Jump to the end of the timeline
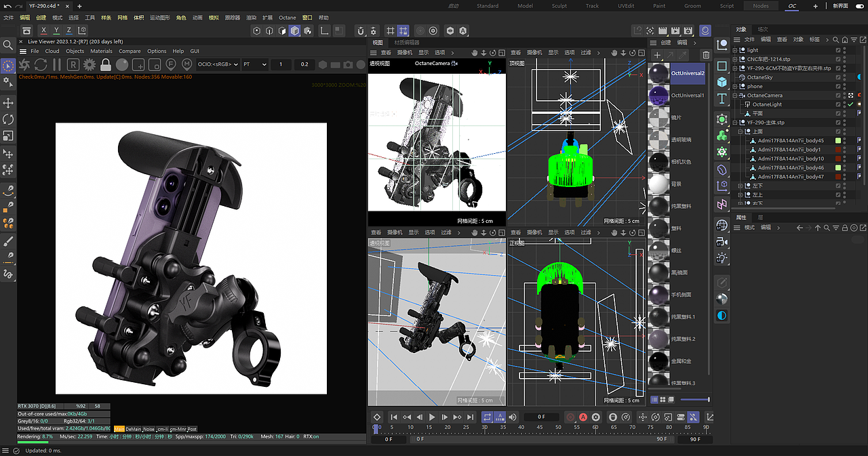This screenshot has height=456, width=868. pyautogui.click(x=469, y=417)
